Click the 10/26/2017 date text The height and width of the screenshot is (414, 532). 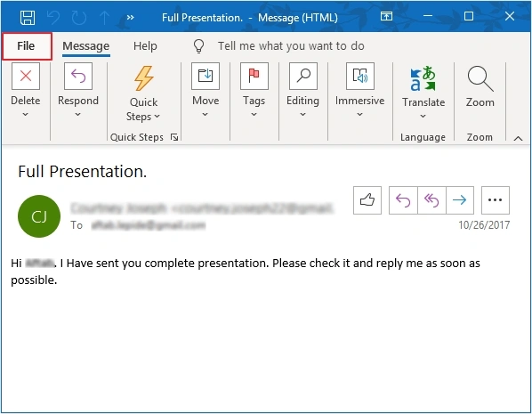(484, 225)
